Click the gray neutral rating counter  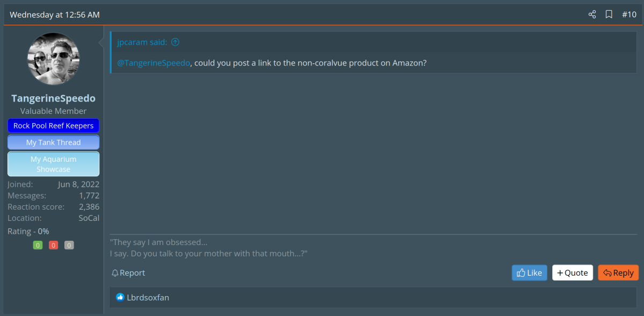click(x=69, y=245)
